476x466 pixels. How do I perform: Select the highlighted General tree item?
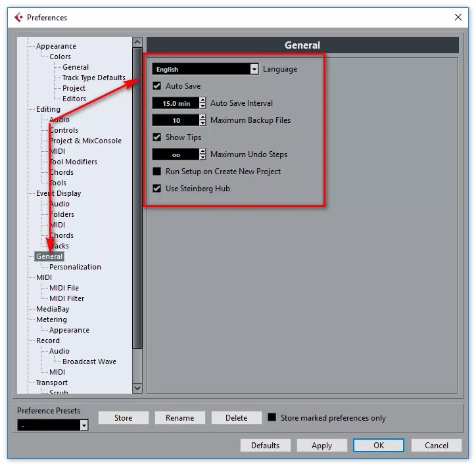[x=49, y=256]
